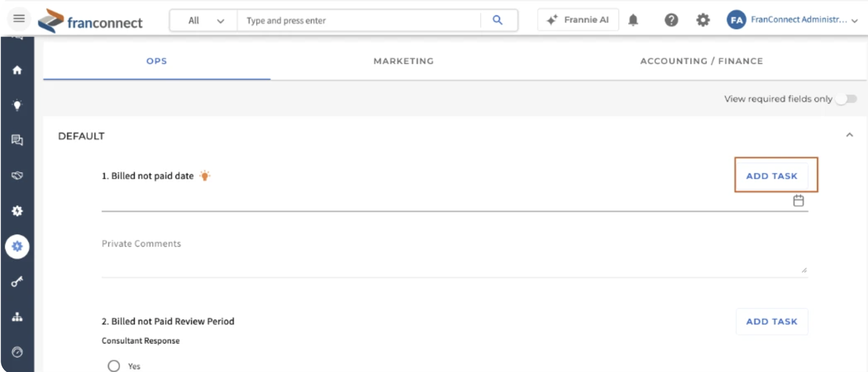The width and height of the screenshot is (868, 372).
Task: Click ADD TASK for Billed not paid date
Action: tap(772, 176)
